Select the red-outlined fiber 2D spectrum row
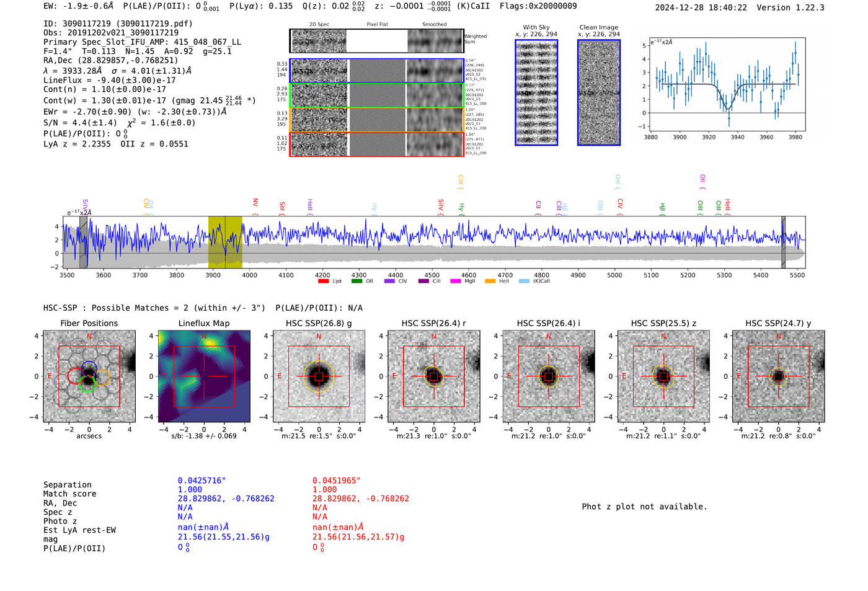Viewport: 868px width, 591px height. pos(376,144)
